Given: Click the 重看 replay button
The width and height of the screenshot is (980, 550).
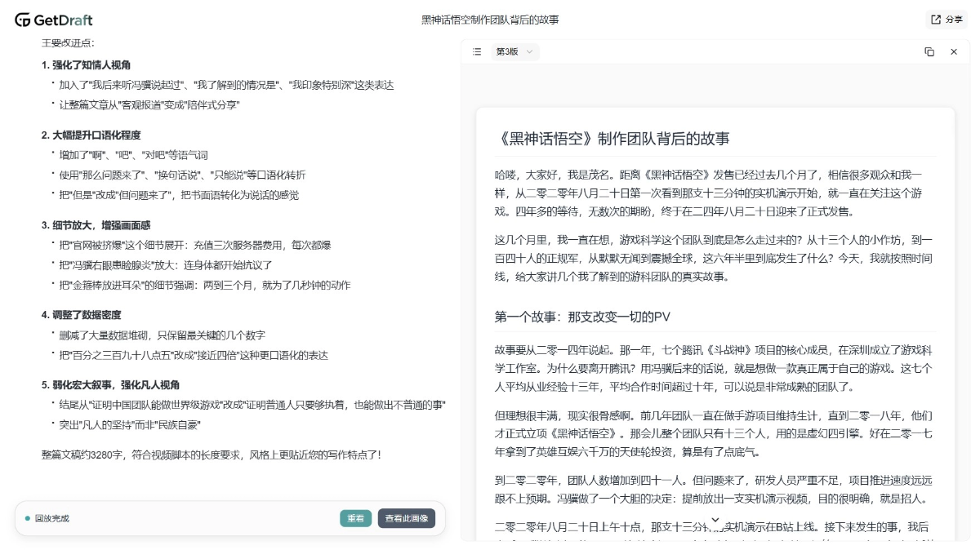Looking at the screenshot, I should 355,518.
